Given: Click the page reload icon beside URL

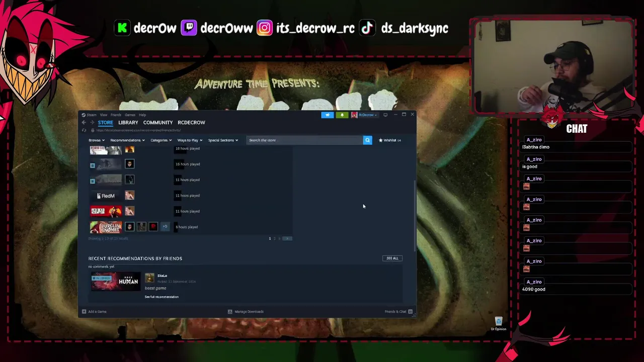Looking at the screenshot, I should [x=84, y=130].
